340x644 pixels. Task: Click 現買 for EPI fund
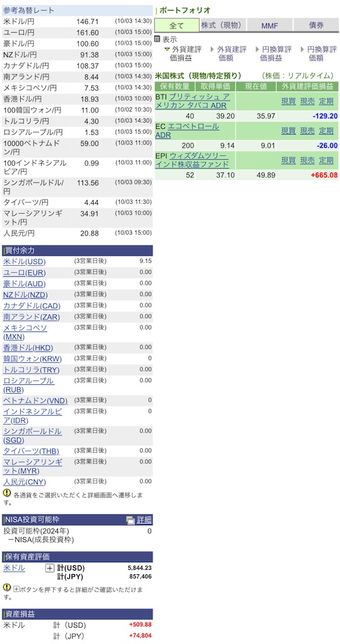288,160
